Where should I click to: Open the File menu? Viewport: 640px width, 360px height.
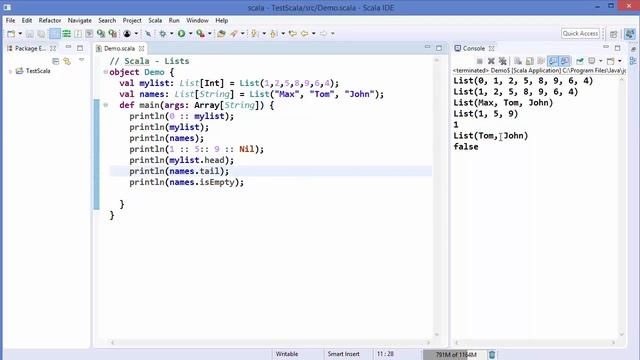coord(10,20)
